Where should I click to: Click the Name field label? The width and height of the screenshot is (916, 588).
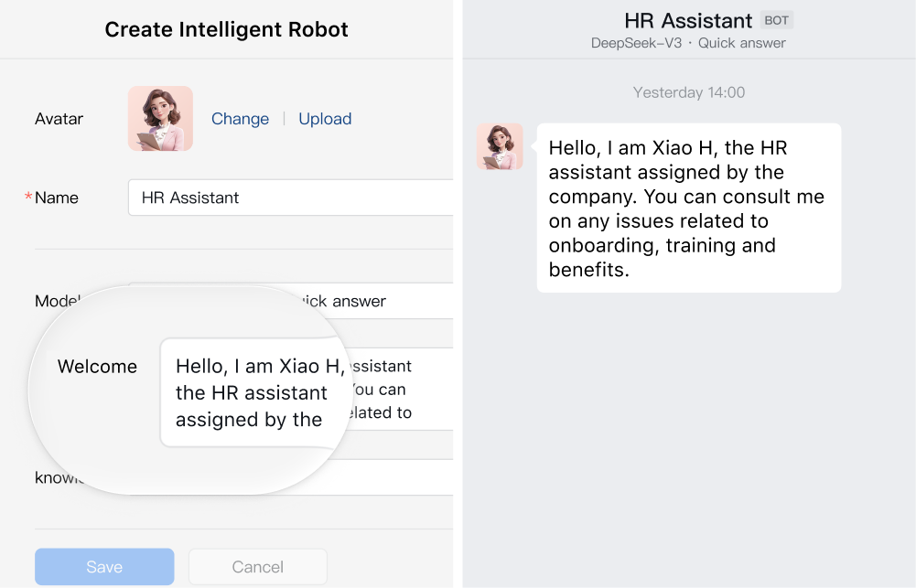[57, 198]
